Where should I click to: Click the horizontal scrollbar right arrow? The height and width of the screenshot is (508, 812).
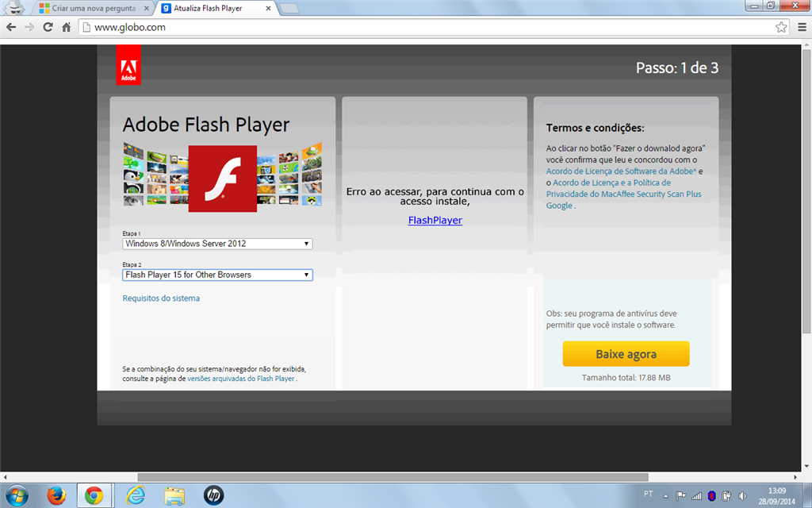796,477
